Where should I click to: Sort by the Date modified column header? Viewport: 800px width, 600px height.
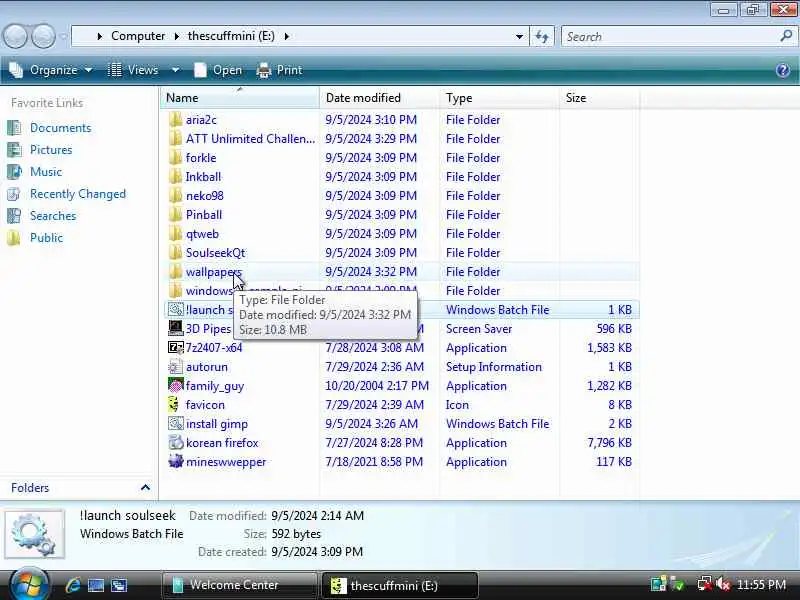(x=379, y=97)
